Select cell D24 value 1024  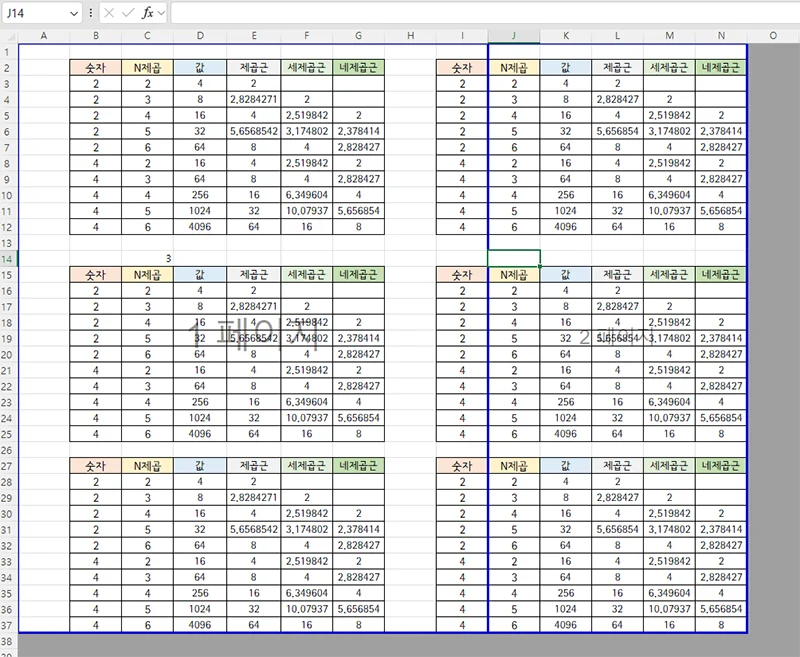pos(200,418)
